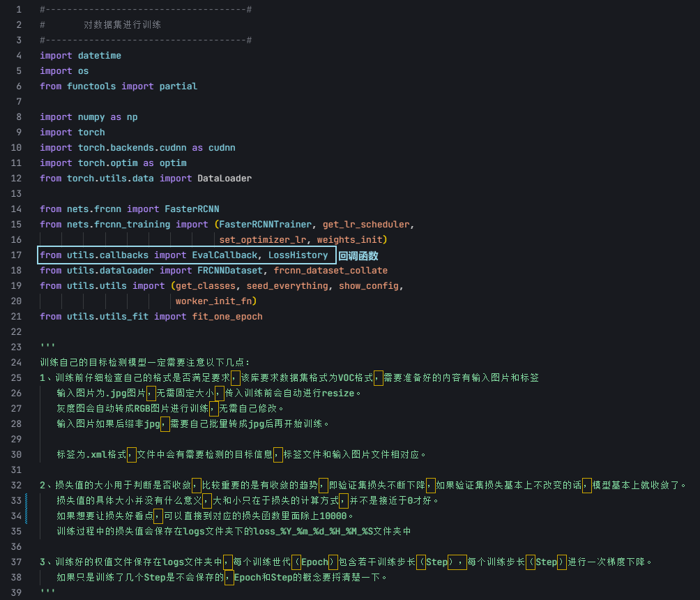
Task: Click line number 17 in the gutter
Action: tap(17, 255)
